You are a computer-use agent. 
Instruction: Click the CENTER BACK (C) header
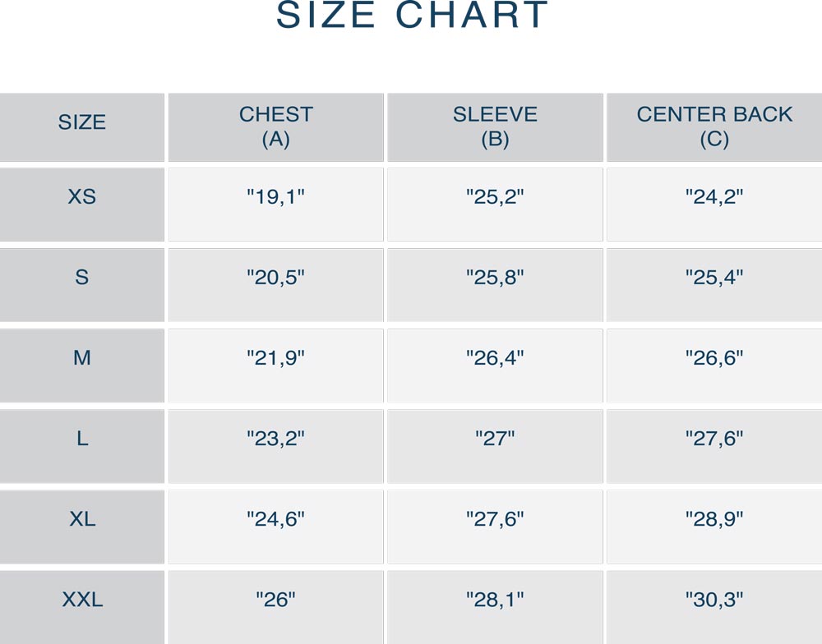pyautogui.click(x=714, y=126)
